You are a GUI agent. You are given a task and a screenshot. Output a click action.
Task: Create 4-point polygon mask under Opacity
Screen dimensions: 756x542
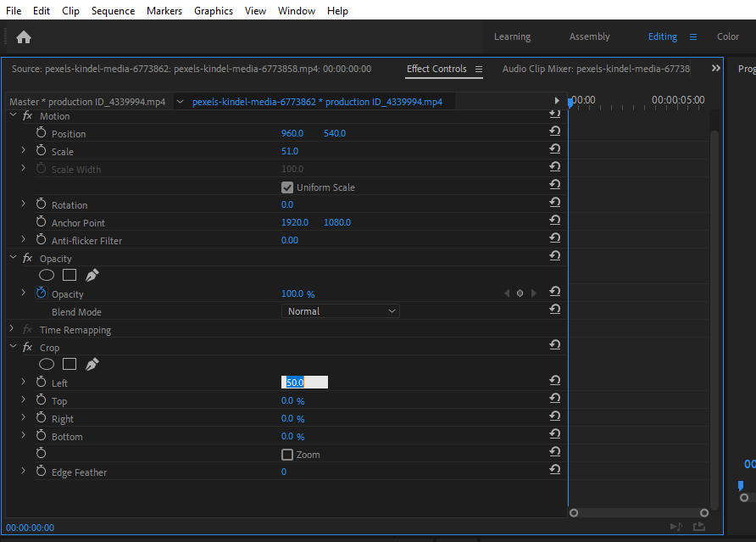pyautogui.click(x=69, y=275)
